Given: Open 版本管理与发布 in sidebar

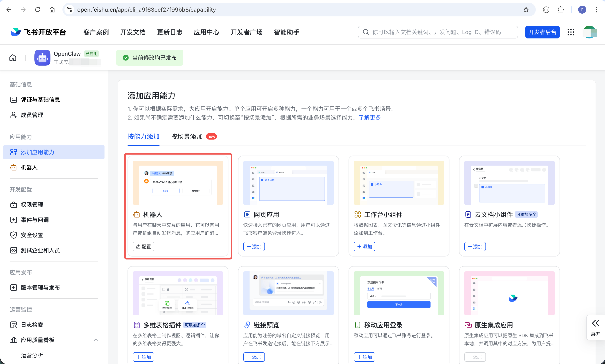Looking at the screenshot, I should pyautogui.click(x=54, y=288).
